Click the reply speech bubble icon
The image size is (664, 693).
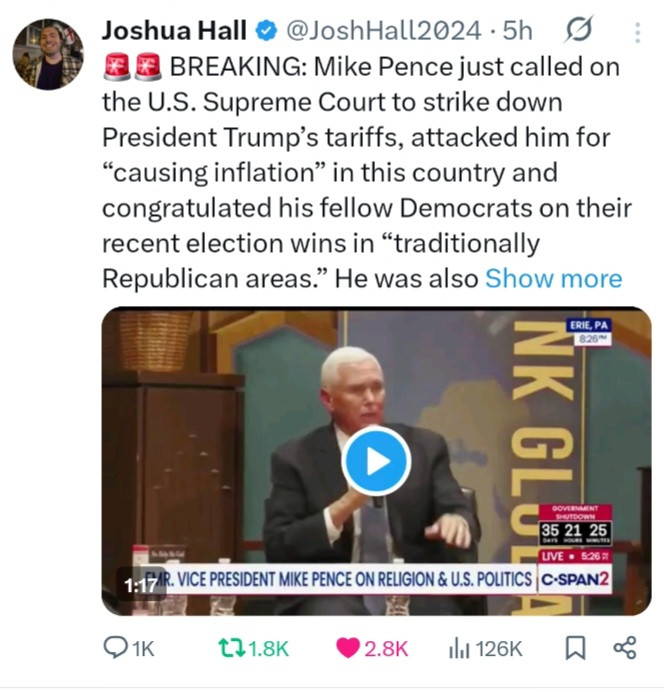[115, 647]
